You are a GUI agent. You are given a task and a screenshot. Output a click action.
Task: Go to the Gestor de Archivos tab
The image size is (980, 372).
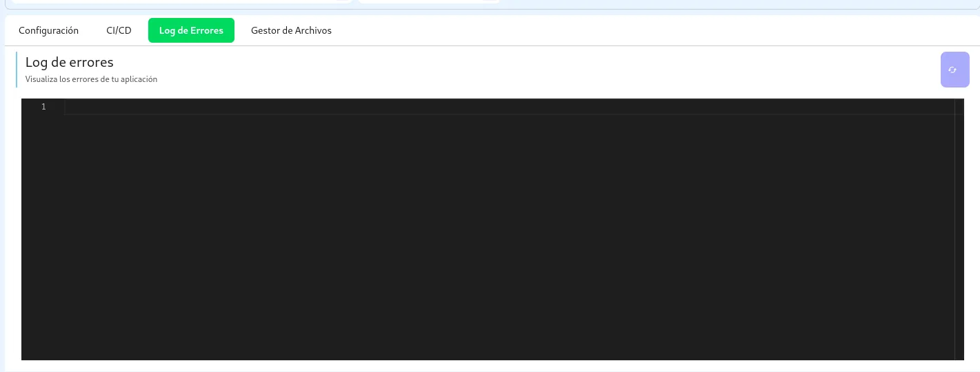point(291,30)
